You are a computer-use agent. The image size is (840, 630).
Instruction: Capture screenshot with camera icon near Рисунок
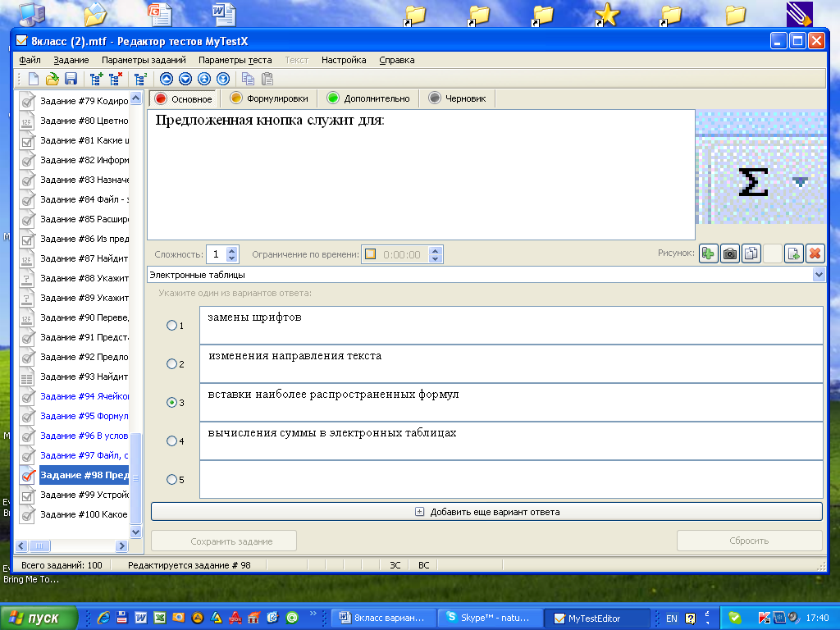pos(729,253)
